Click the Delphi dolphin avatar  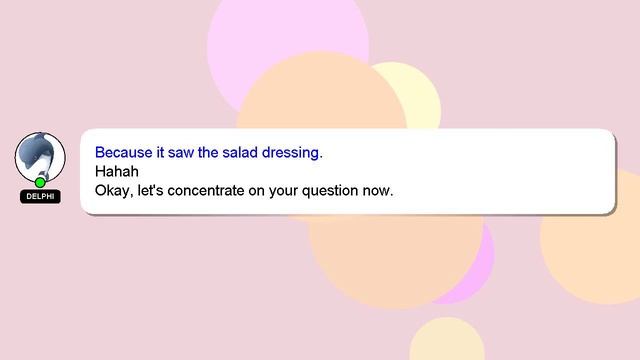pos(40,158)
